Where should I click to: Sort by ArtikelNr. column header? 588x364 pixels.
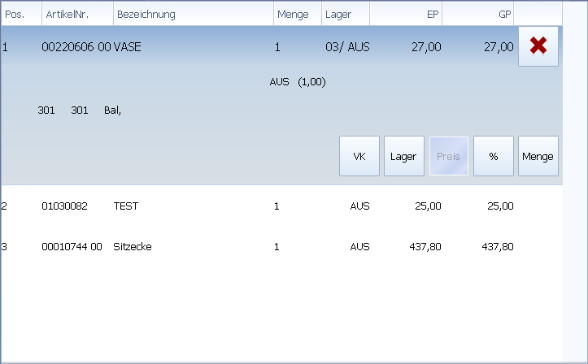tap(77, 14)
